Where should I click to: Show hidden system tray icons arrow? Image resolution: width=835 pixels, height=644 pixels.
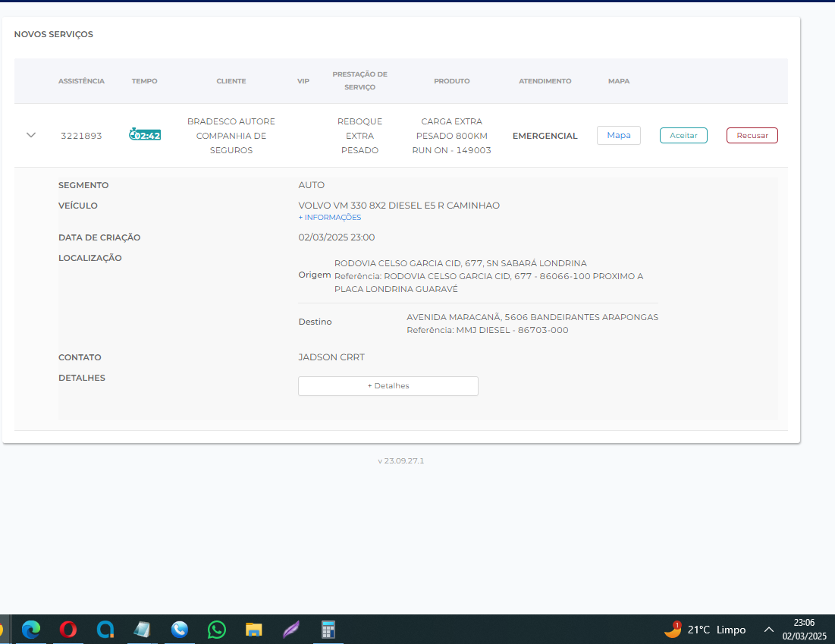coord(768,630)
